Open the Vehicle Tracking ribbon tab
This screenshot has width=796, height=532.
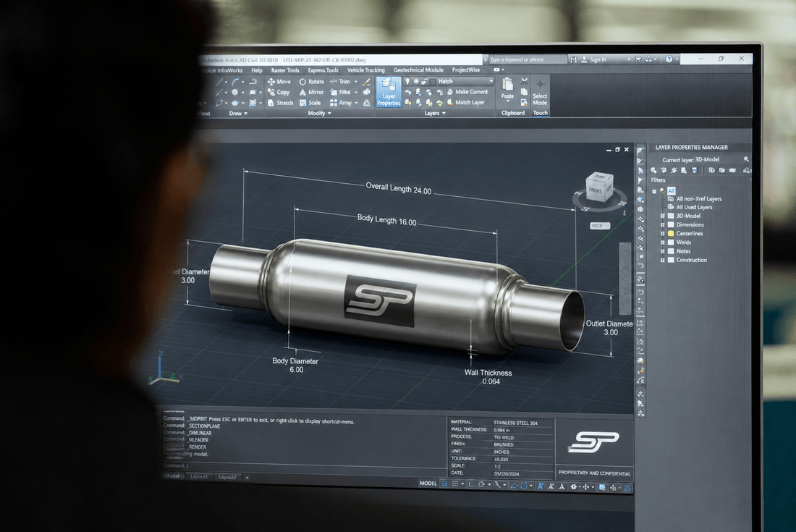[366, 70]
